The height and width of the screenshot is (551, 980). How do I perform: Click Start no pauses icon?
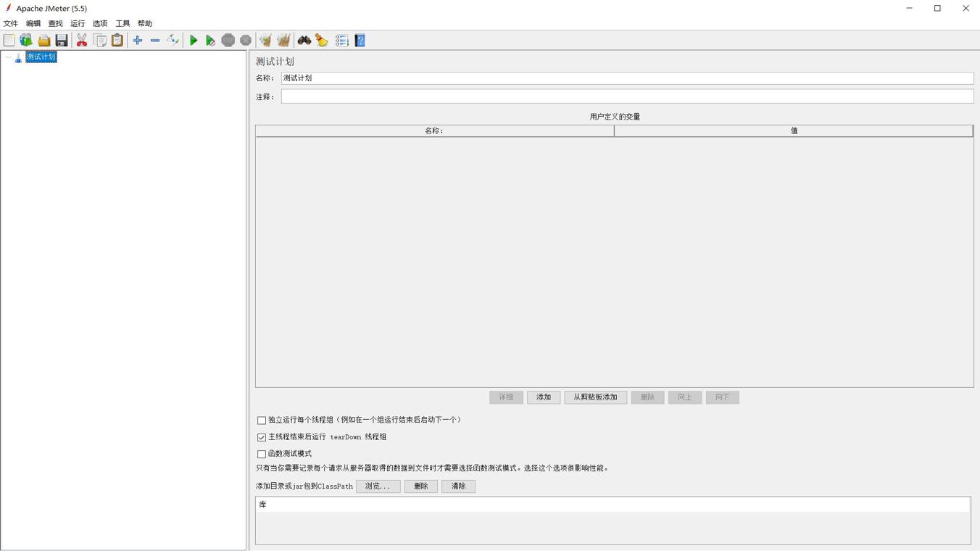coord(210,41)
